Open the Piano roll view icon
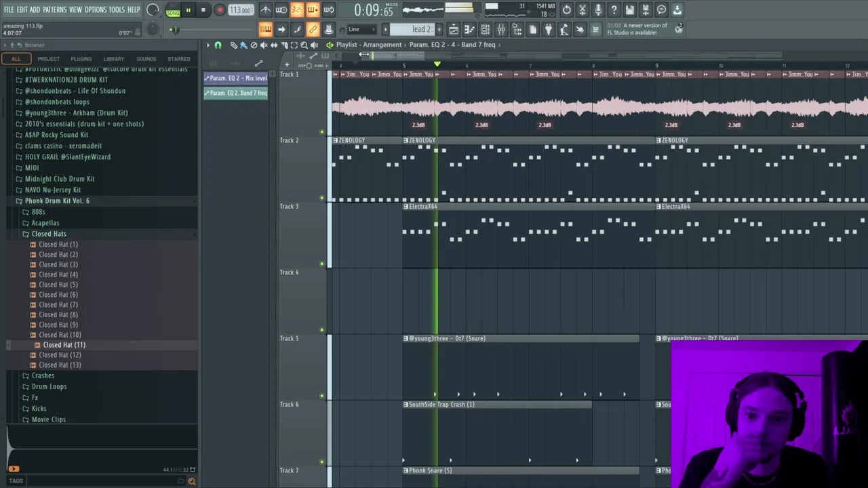The height and width of the screenshot is (488, 868). (x=469, y=29)
